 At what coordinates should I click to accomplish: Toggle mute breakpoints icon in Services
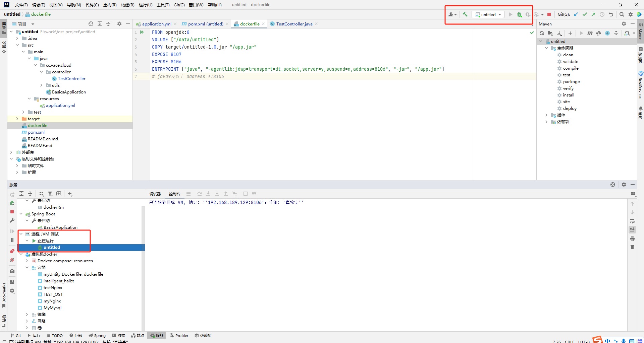[12, 260]
